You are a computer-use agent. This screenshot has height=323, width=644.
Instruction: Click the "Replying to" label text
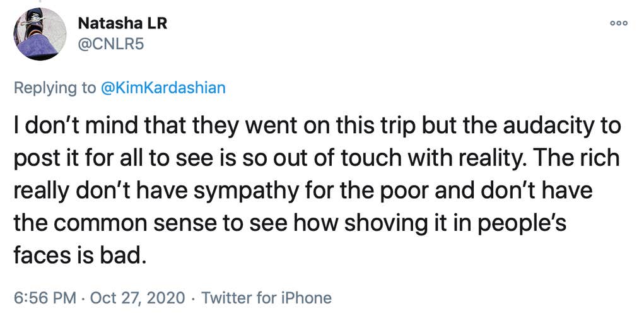[55, 88]
